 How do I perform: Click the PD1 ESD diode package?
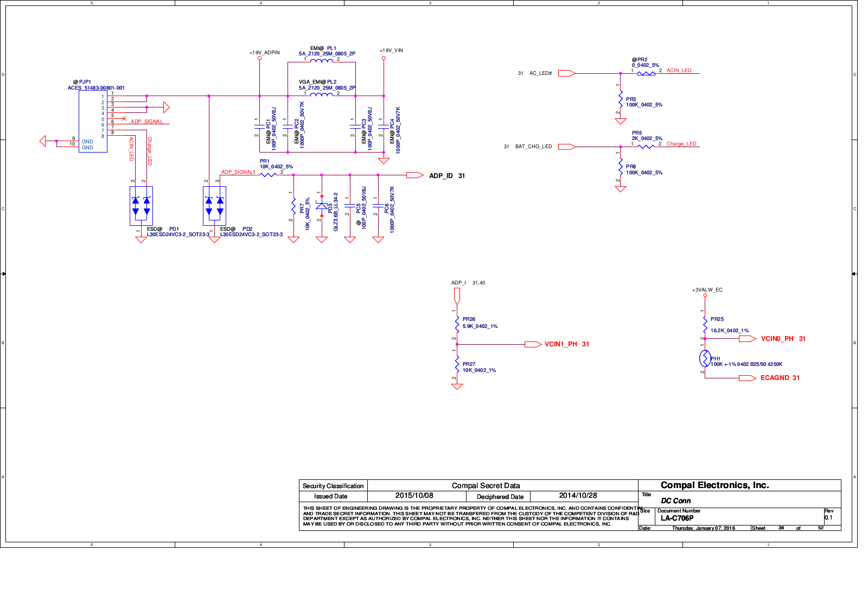(141, 206)
